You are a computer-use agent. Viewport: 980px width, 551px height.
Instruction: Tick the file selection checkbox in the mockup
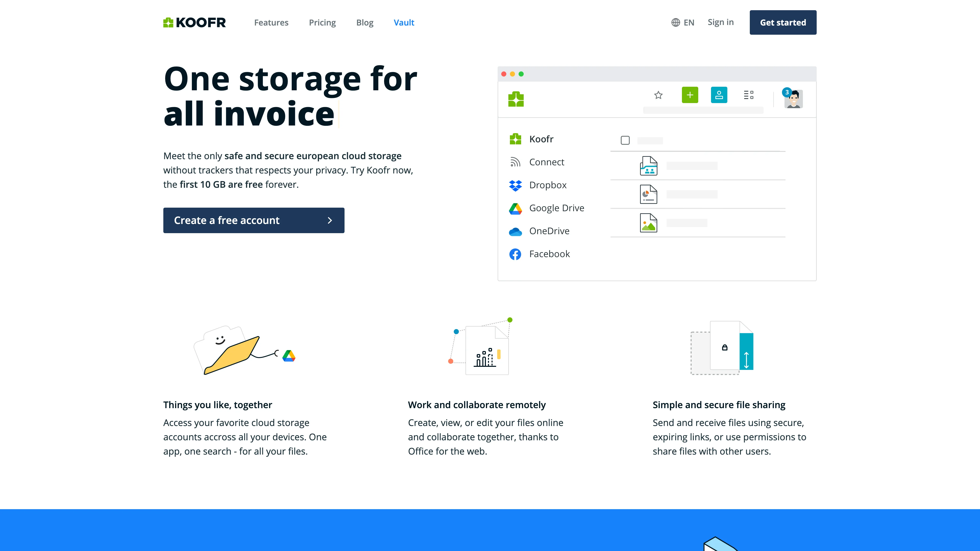point(626,140)
